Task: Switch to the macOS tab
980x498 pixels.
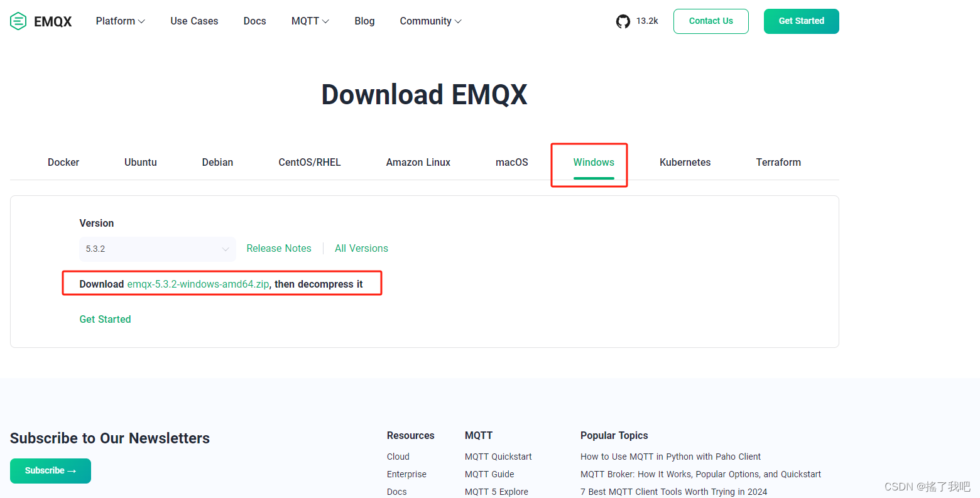Action: [512, 162]
